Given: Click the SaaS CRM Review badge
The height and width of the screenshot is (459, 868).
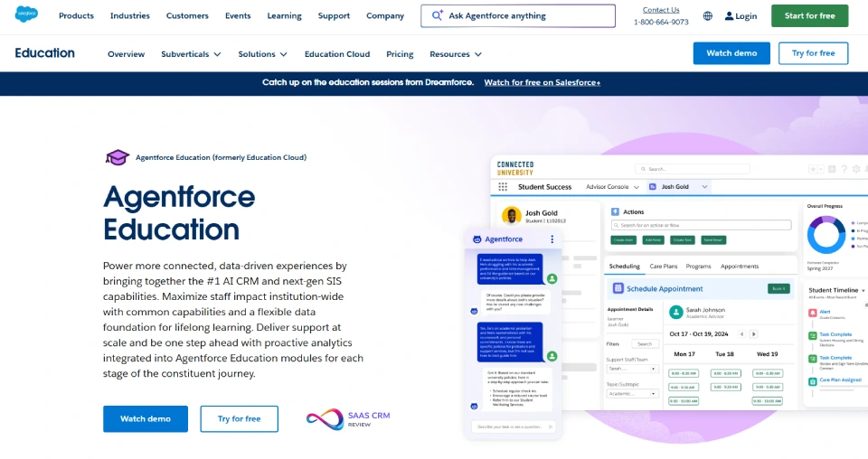Looking at the screenshot, I should (348, 419).
